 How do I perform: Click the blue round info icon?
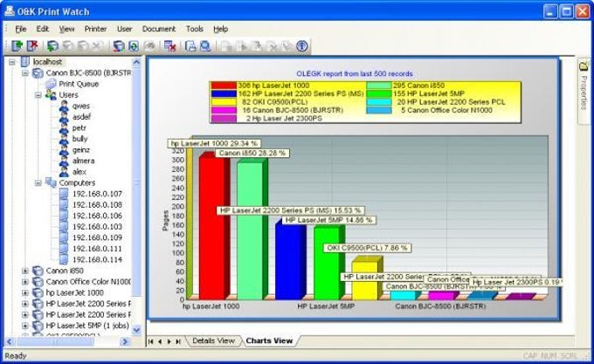tap(301, 46)
